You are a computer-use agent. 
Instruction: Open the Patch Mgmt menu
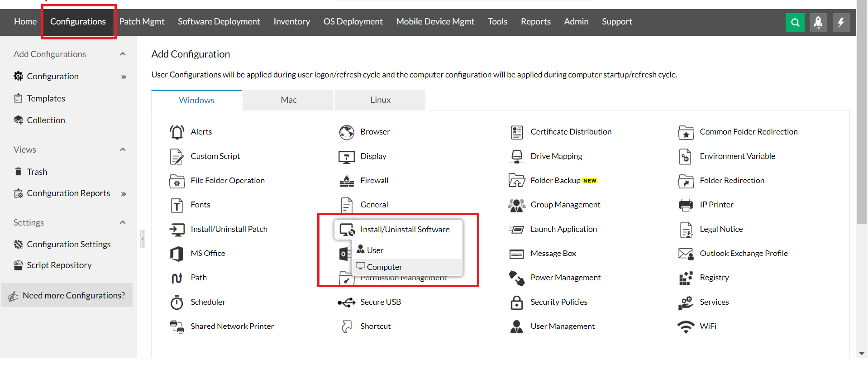coord(142,22)
